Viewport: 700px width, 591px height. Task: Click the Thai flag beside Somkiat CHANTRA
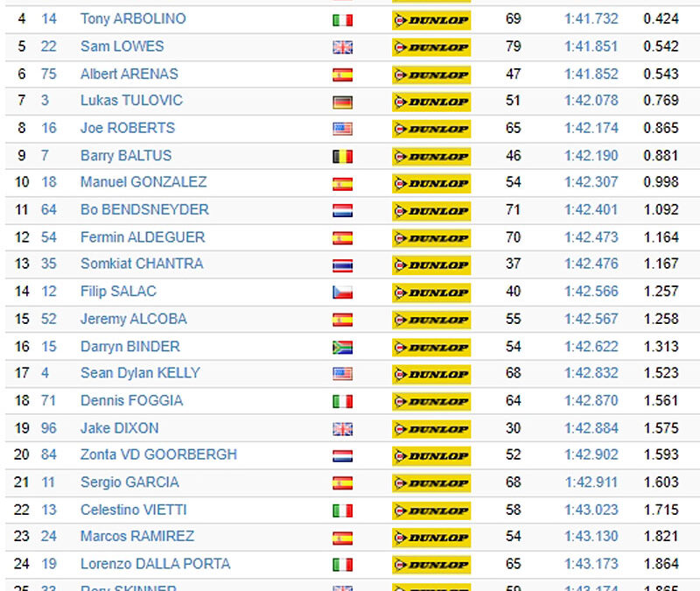342,265
